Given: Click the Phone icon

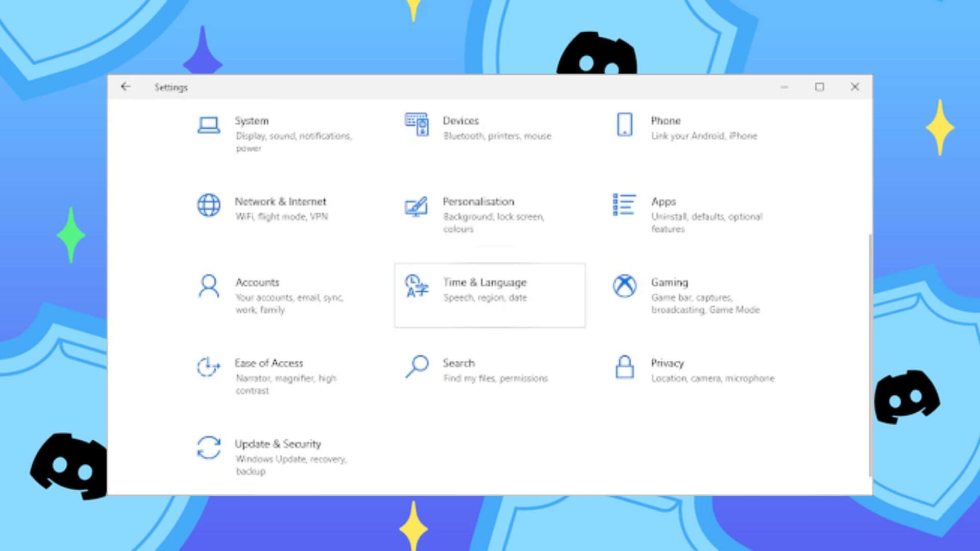Looking at the screenshot, I should click(x=625, y=124).
